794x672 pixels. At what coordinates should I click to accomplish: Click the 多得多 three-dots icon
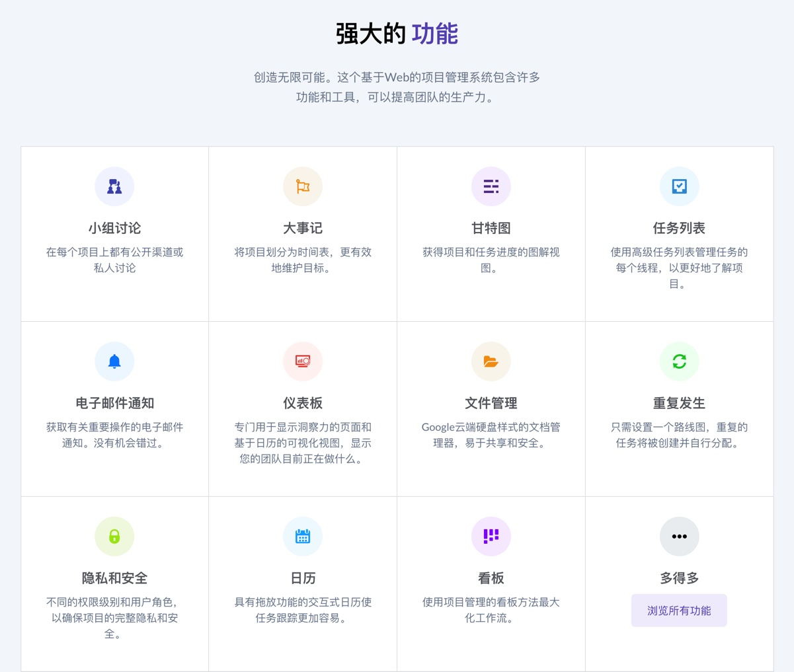680,537
